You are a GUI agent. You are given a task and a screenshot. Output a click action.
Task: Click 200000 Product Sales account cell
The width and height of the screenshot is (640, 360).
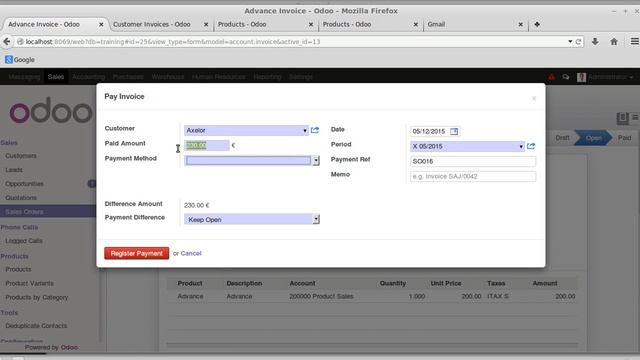click(x=321, y=296)
